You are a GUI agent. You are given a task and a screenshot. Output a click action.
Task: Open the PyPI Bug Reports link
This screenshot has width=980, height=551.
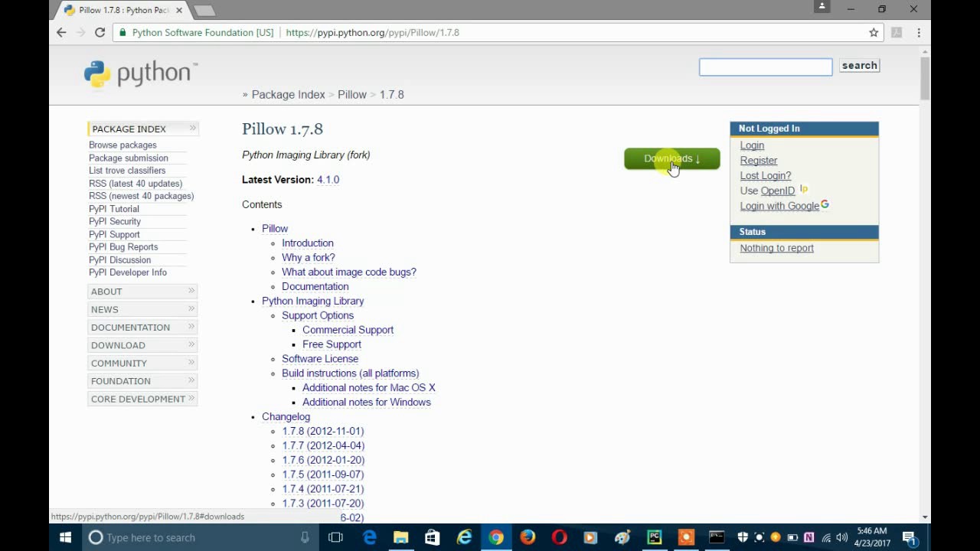[x=123, y=246]
